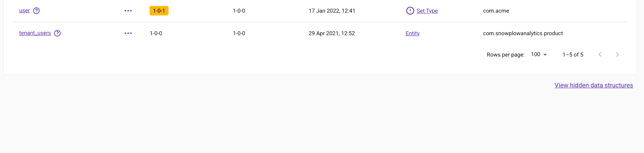Click the com.acme vendor cell
This screenshot has width=644, height=153.
coord(496,11)
